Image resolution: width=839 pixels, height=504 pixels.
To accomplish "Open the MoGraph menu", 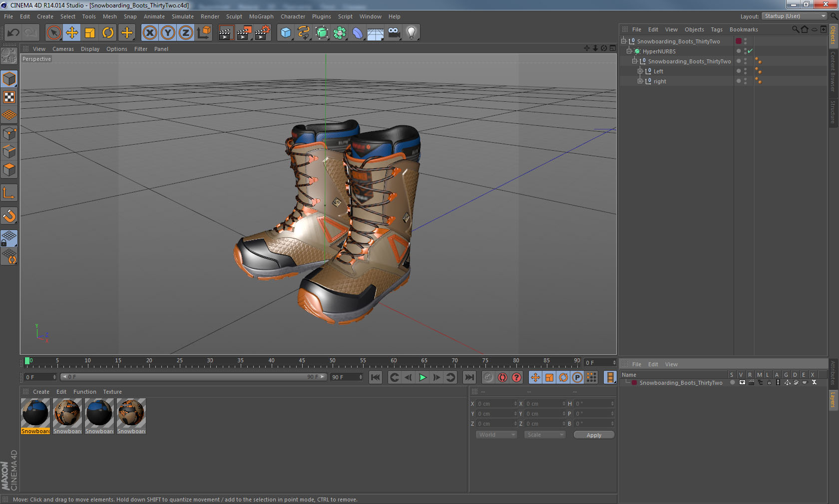I will pyautogui.click(x=261, y=16).
